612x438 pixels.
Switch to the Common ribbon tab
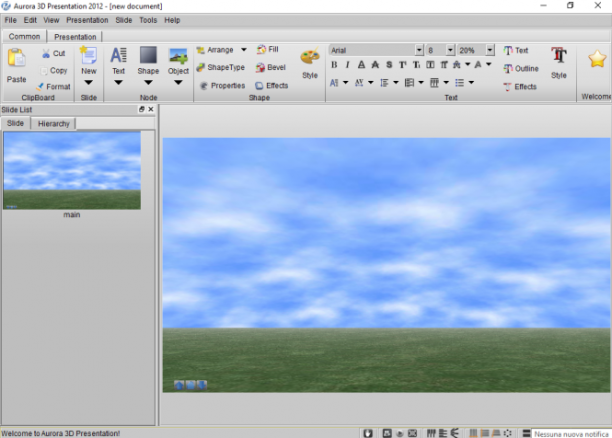(x=24, y=36)
